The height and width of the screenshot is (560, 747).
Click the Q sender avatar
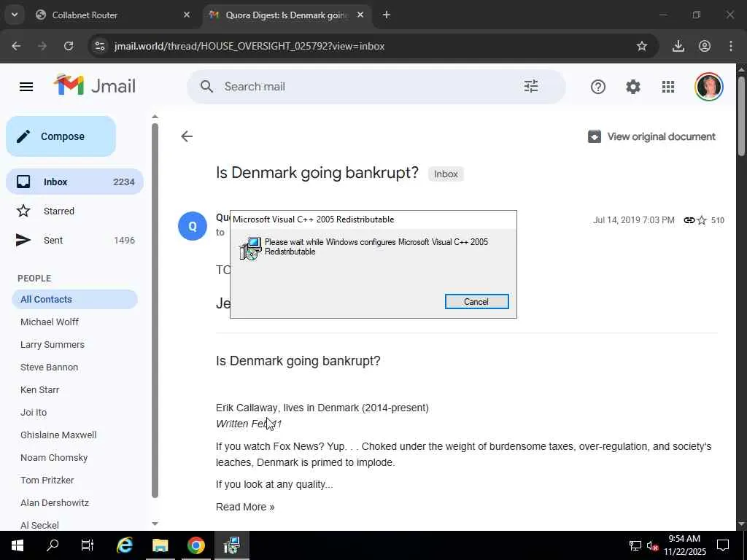pyautogui.click(x=193, y=226)
